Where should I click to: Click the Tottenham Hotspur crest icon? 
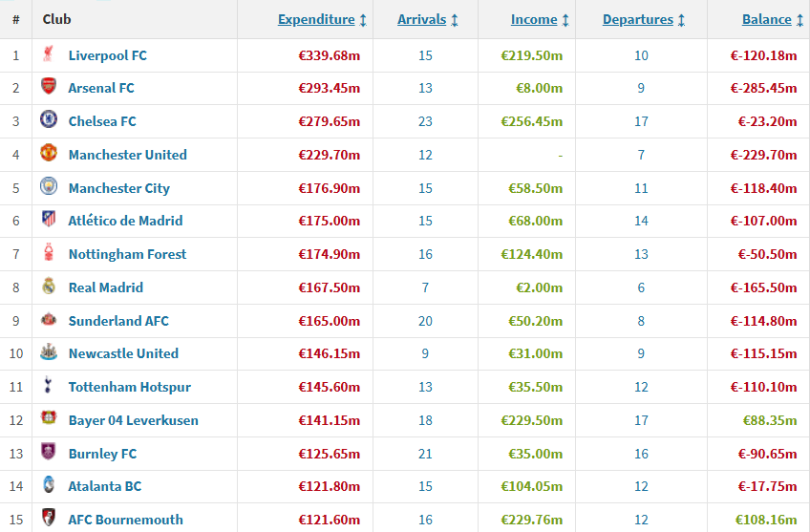(49, 387)
